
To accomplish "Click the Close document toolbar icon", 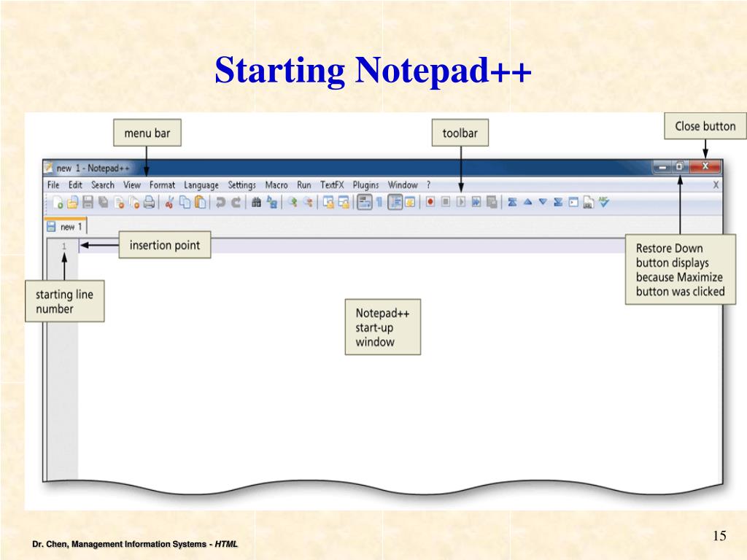I will pos(119,203).
